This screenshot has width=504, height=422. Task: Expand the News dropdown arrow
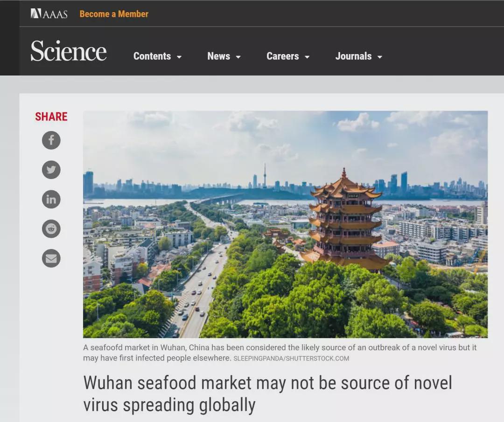point(238,57)
